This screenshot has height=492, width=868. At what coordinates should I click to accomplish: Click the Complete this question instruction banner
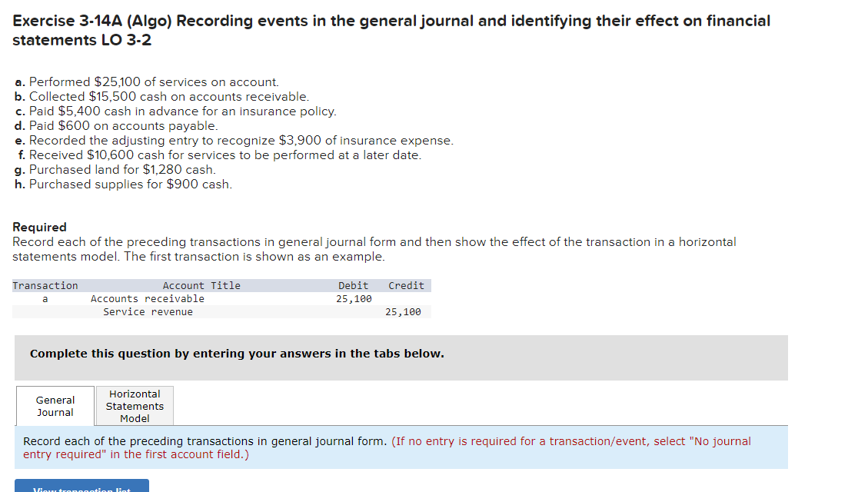click(x=401, y=357)
